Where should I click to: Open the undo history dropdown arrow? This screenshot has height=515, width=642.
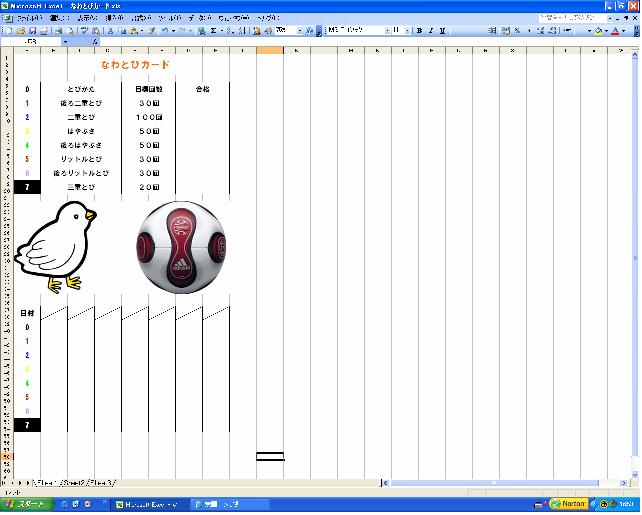coord(173,31)
